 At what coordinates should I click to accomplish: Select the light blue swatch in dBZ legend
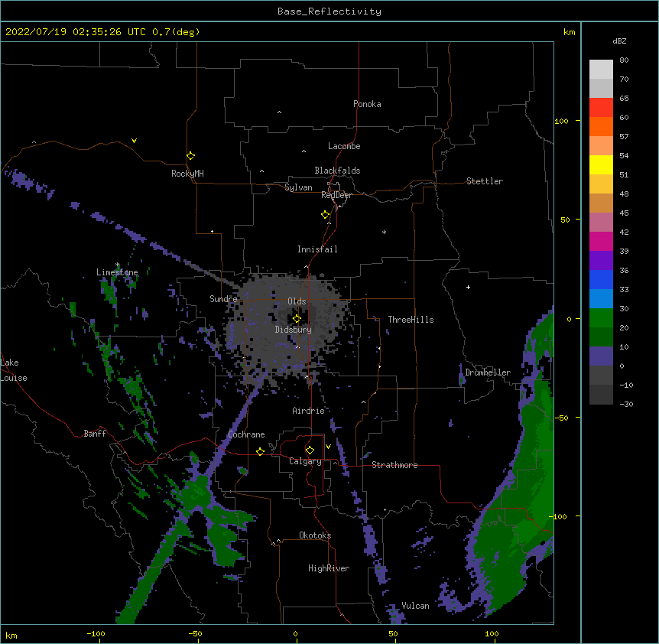click(x=601, y=298)
